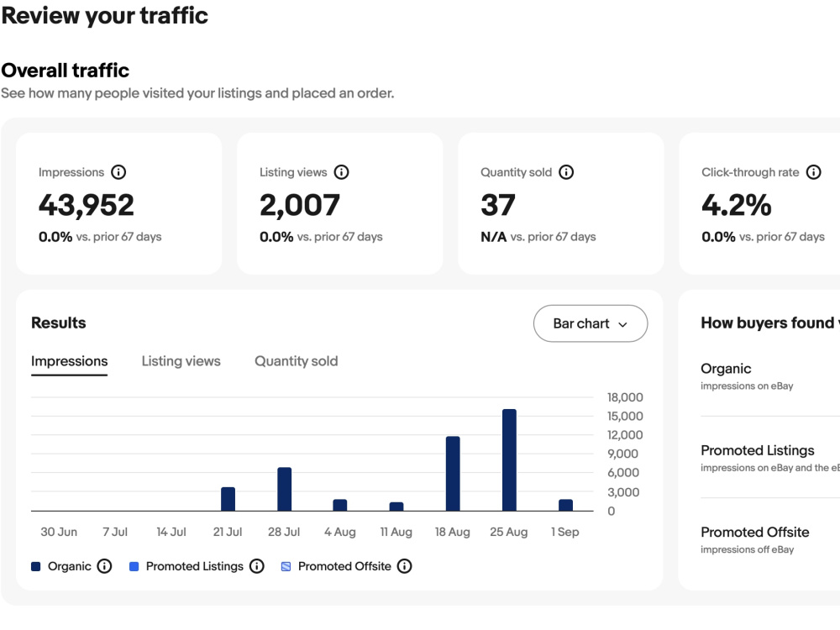Click the 7 Jul axis label

(x=115, y=532)
